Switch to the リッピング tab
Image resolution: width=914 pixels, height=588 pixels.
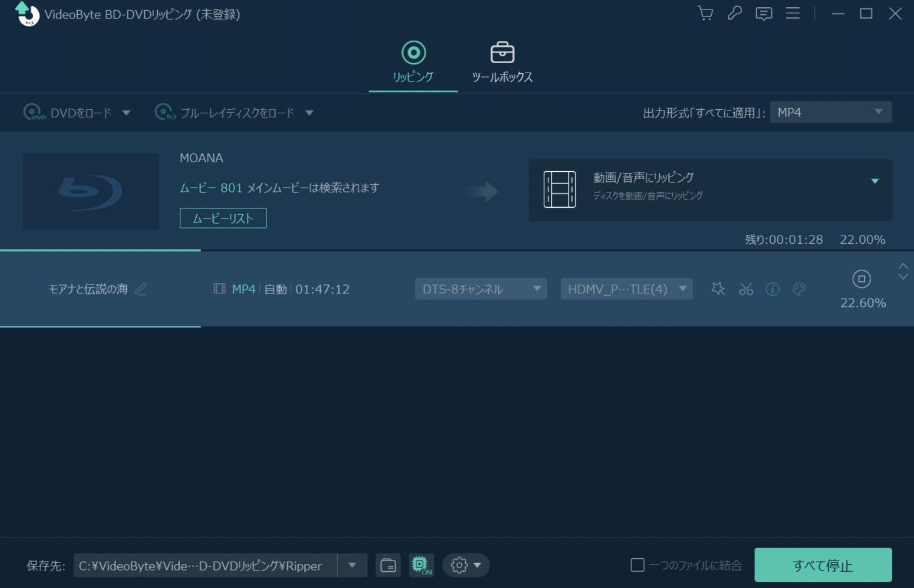[x=413, y=63]
